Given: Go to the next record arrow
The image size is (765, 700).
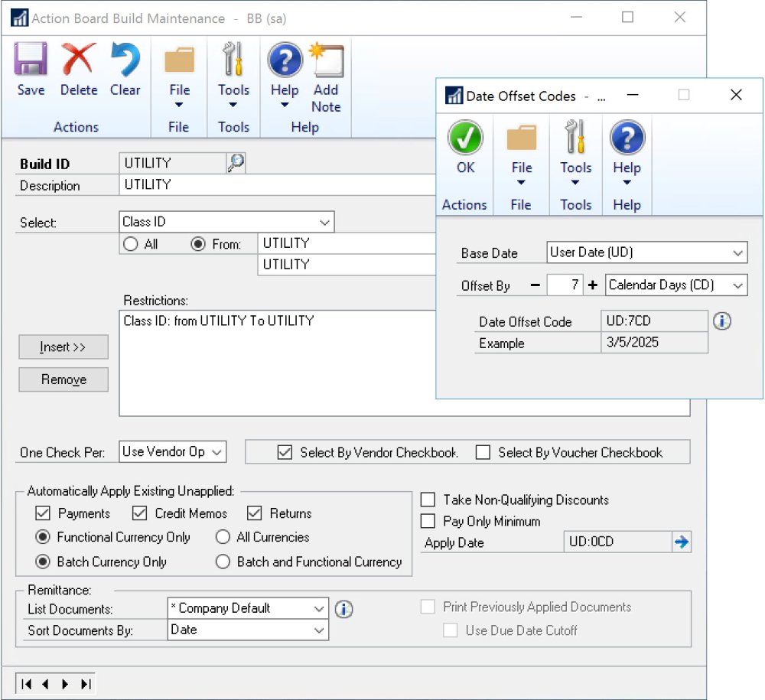Looking at the screenshot, I should tap(65, 683).
